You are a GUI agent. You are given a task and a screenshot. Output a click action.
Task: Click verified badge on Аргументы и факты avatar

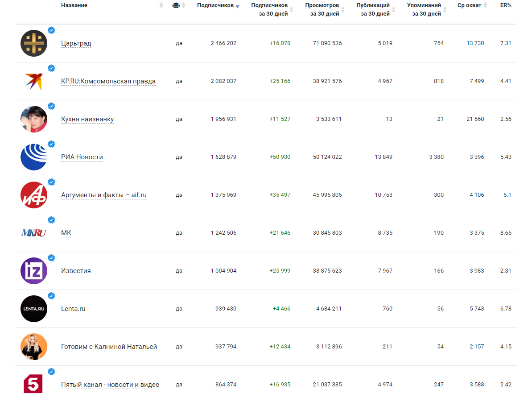point(51,182)
